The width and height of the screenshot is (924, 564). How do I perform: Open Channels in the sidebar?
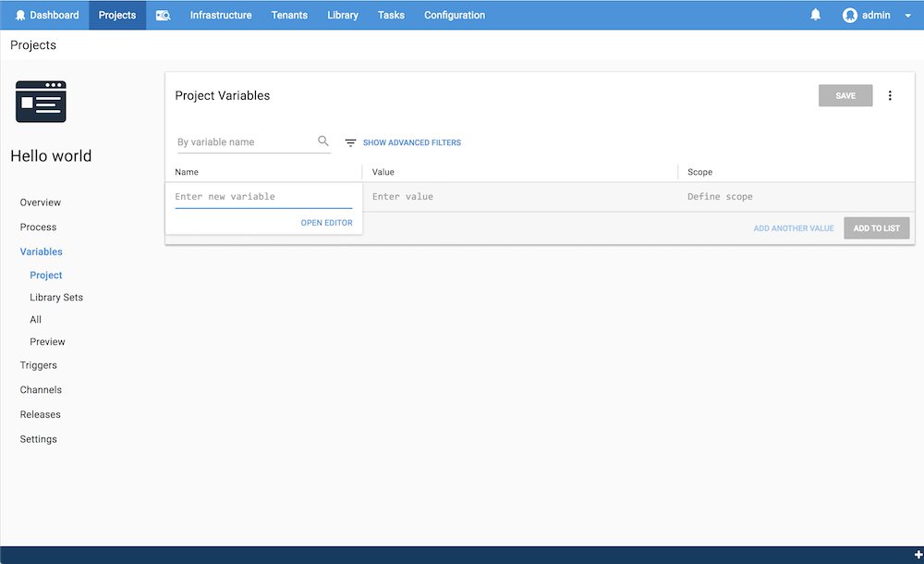pyautogui.click(x=41, y=390)
